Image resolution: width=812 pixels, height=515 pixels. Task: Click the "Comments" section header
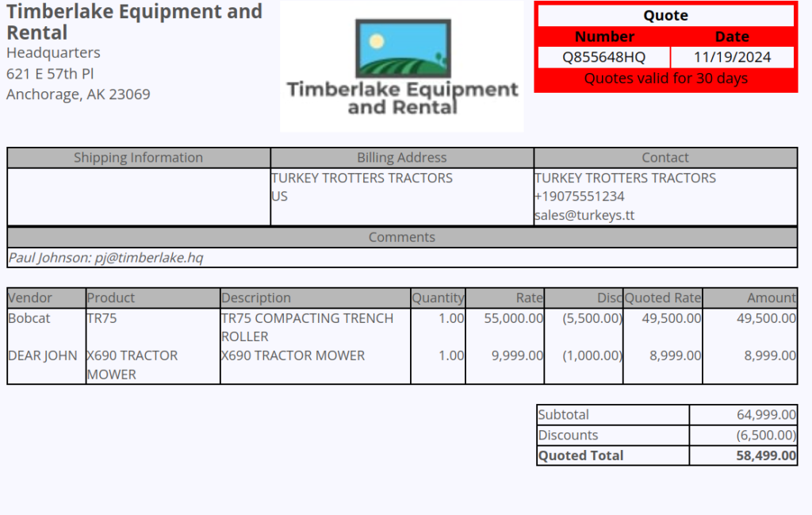(402, 236)
